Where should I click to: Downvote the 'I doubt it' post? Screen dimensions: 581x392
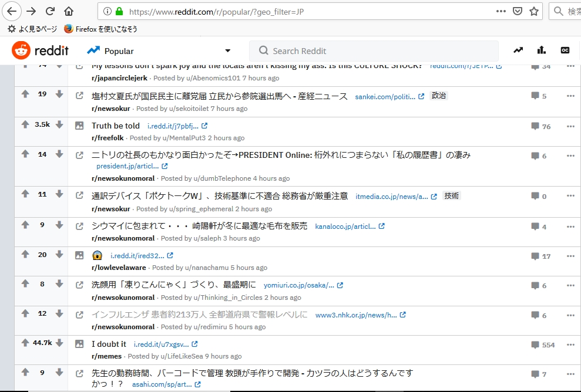point(59,342)
